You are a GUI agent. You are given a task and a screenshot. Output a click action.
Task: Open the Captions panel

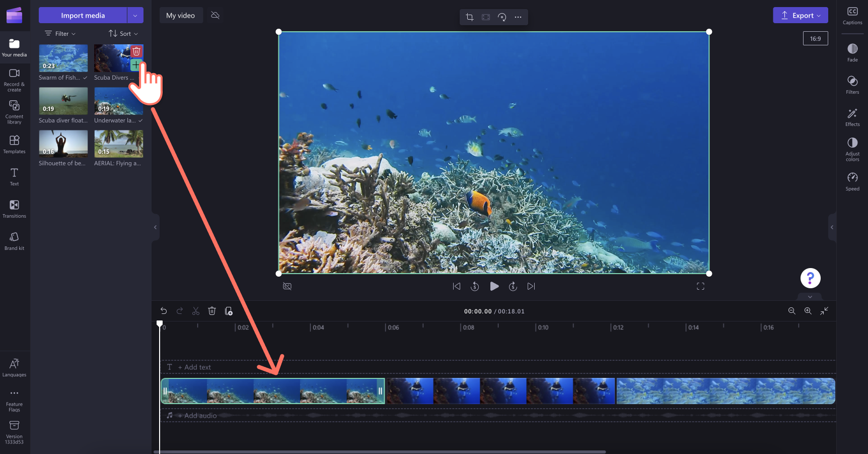(852, 16)
